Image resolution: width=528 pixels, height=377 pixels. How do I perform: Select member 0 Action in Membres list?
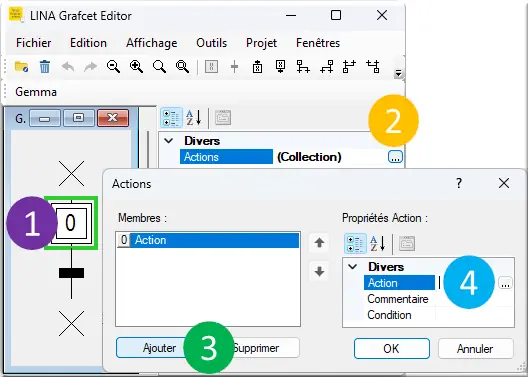208,240
